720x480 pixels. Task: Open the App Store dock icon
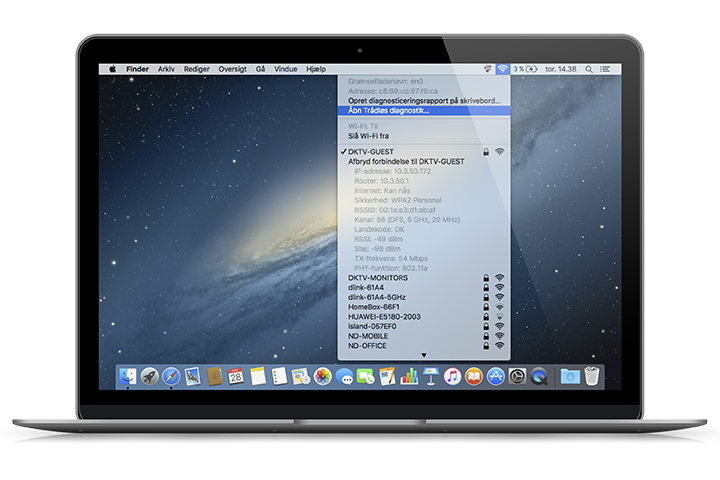tap(495, 377)
